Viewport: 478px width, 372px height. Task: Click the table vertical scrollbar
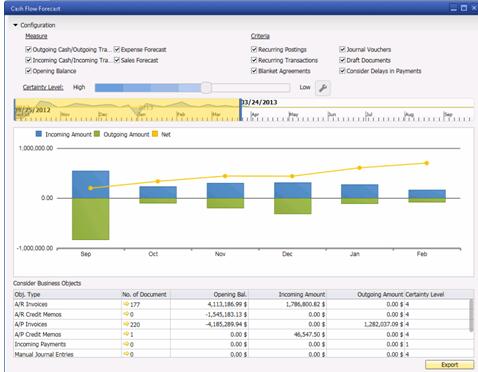click(x=471, y=315)
